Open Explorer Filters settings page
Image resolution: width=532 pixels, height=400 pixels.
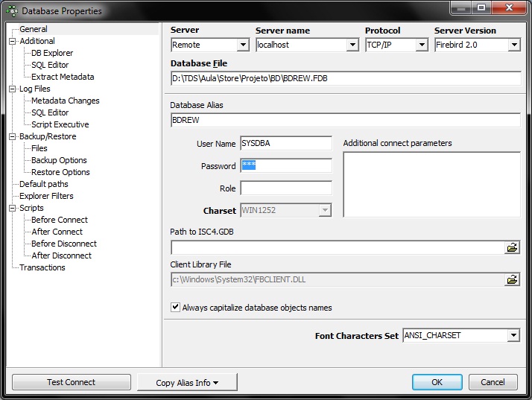[x=46, y=196]
